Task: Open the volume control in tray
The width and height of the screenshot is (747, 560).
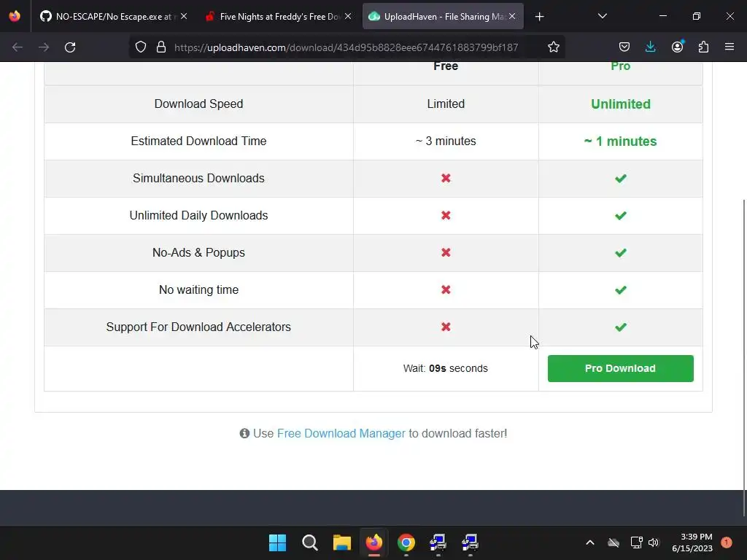Action: [654, 542]
